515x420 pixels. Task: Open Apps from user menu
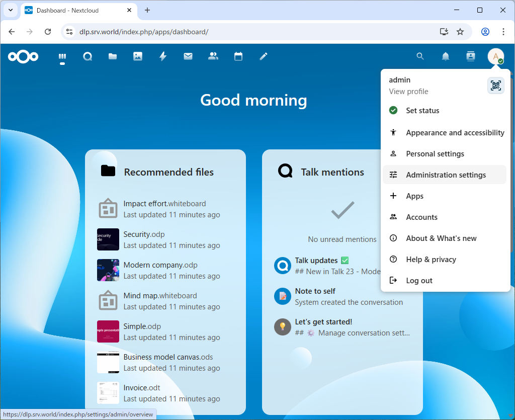pos(445,196)
